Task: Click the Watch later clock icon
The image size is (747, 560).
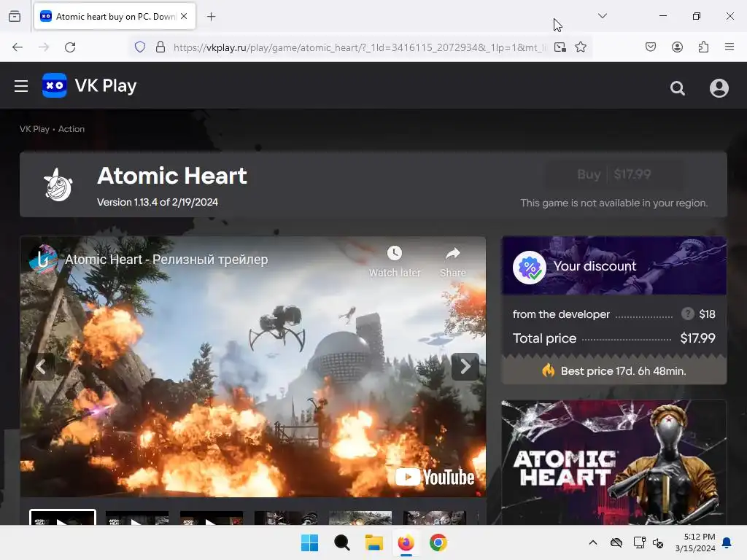Action: pos(395,253)
